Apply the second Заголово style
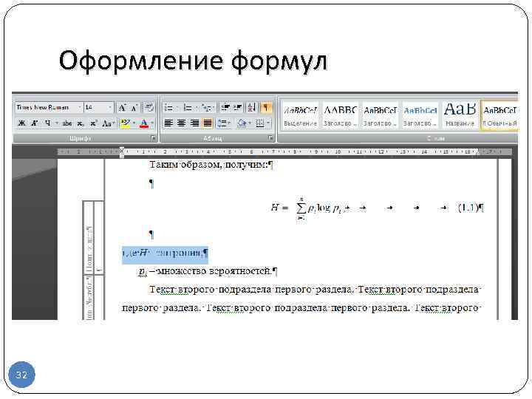 tap(380, 115)
